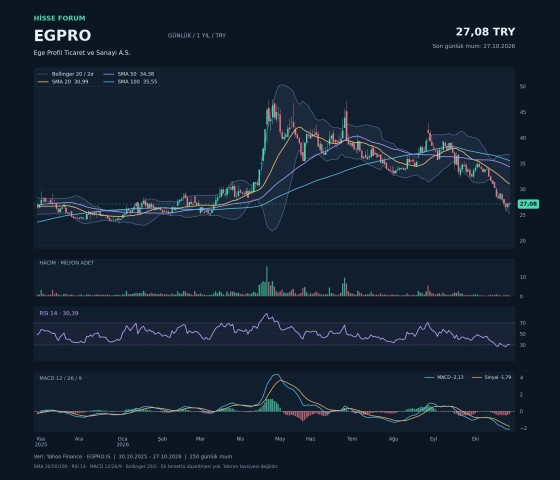Click the 27,08 TRY price heading
Image resolution: width=560 pixels, height=480 pixels.
[485, 32]
